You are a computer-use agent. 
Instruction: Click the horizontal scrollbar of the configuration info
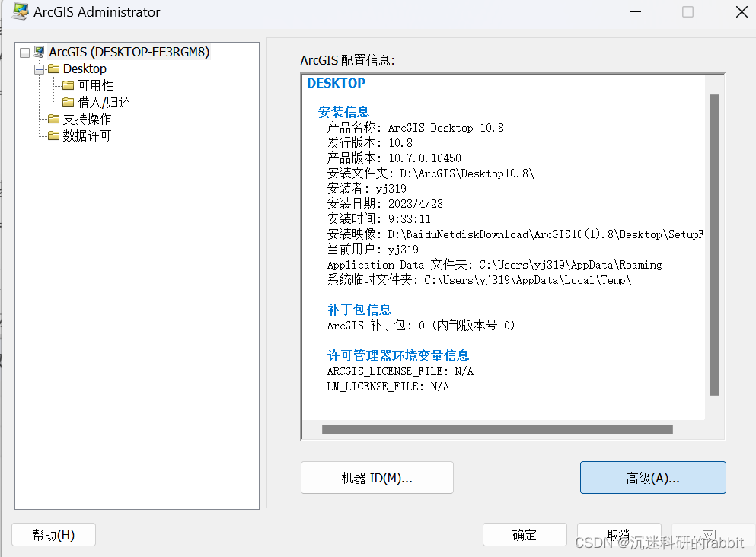[x=497, y=429]
